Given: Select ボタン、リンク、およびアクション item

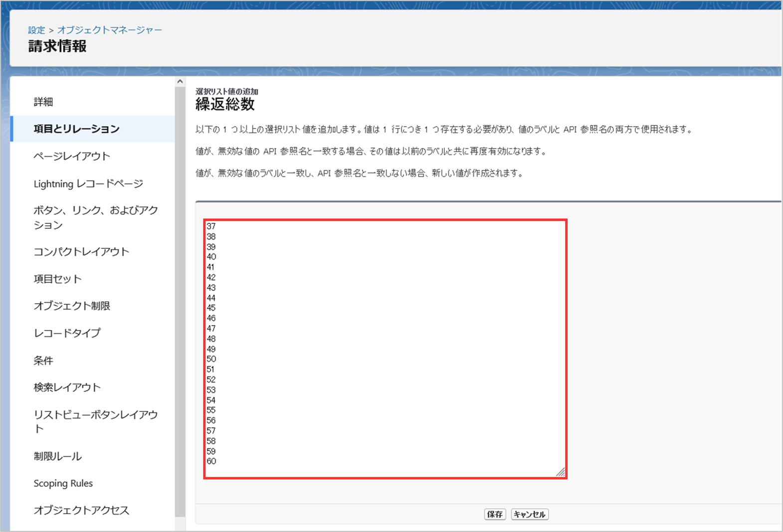Looking at the screenshot, I should tap(95, 218).
